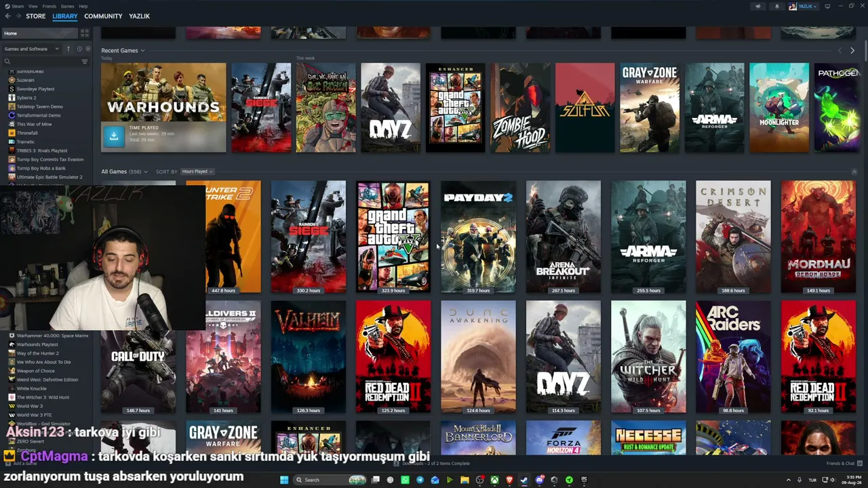The width and height of the screenshot is (868, 488).
Task: Select Dune Awakening game tile
Action: 478,357
